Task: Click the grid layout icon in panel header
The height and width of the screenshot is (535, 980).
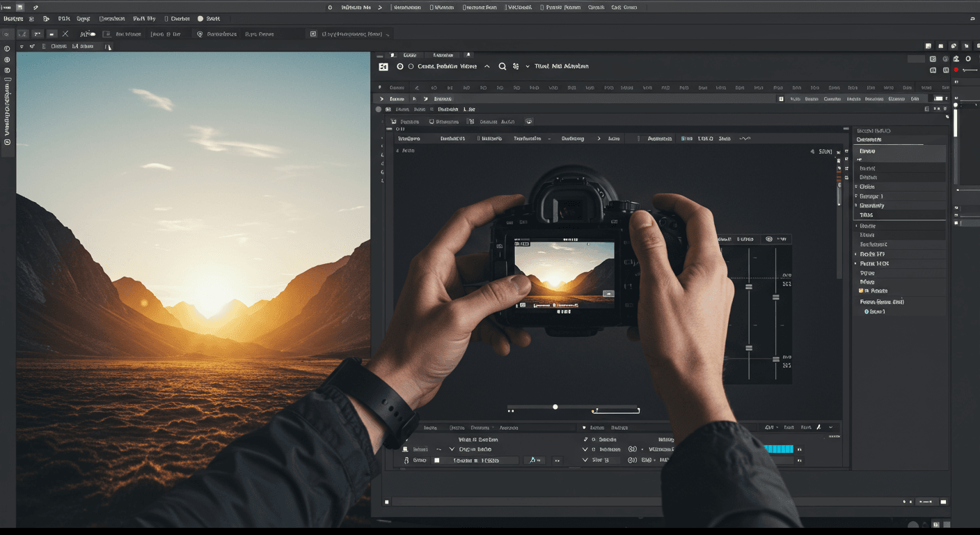Action: pos(383,66)
